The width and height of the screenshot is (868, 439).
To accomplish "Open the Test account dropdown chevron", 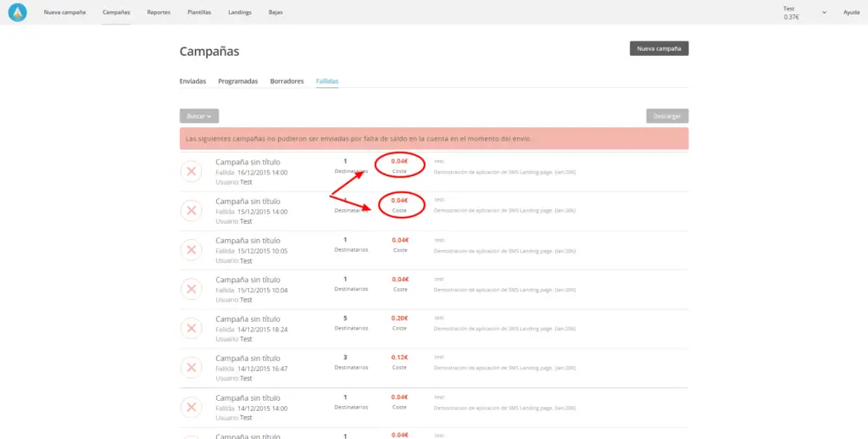I will tap(825, 13).
